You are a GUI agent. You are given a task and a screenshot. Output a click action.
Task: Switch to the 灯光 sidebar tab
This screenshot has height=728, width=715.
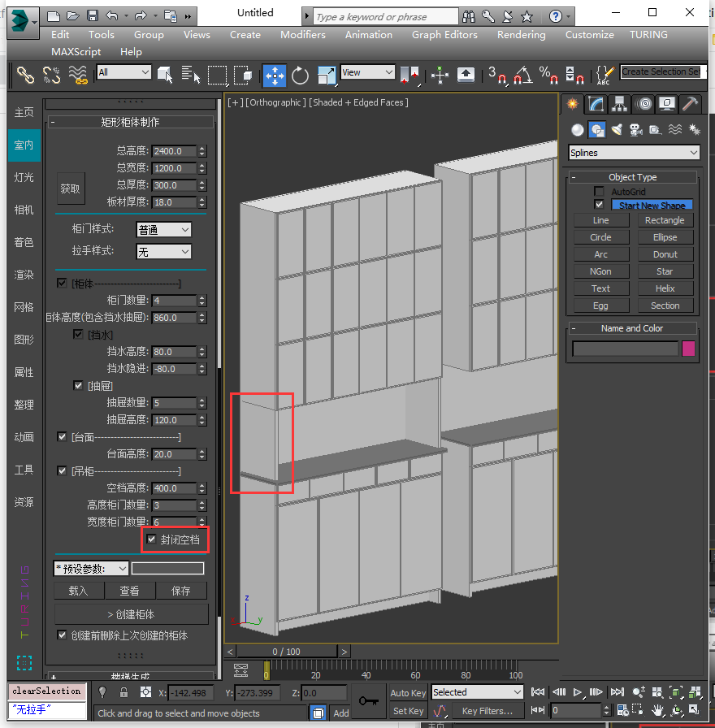pos(24,177)
